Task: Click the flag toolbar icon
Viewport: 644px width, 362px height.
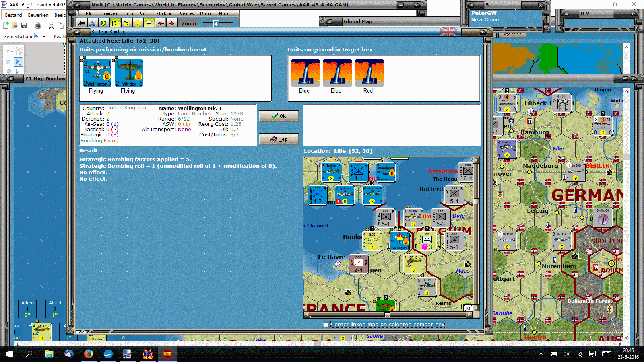Action: click(149, 23)
